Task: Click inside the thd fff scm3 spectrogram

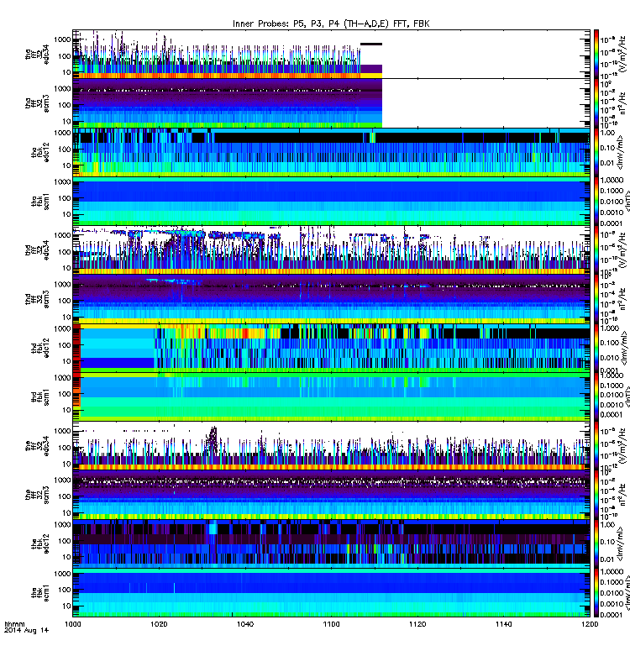Action: (331, 299)
